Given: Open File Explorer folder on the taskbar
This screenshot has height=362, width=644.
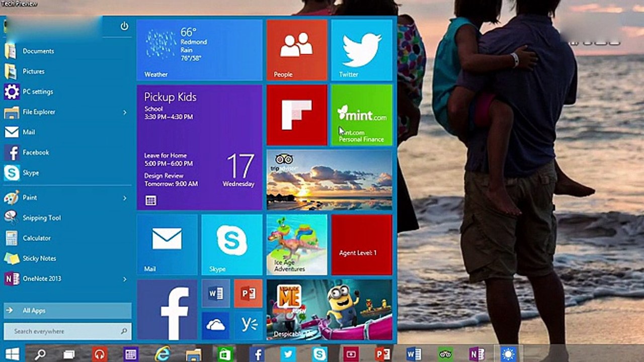Looking at the screenshot, I should coord(194,354).
